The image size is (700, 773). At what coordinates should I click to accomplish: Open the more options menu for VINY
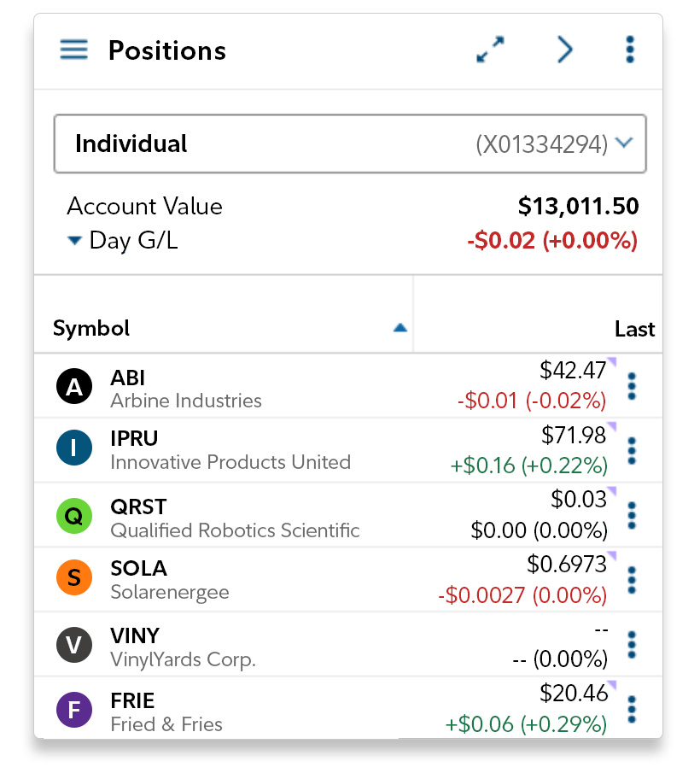(632, 645)
